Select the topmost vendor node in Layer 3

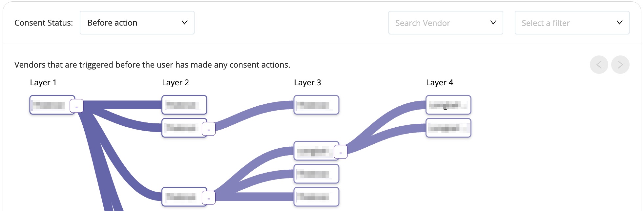point(316,105)
